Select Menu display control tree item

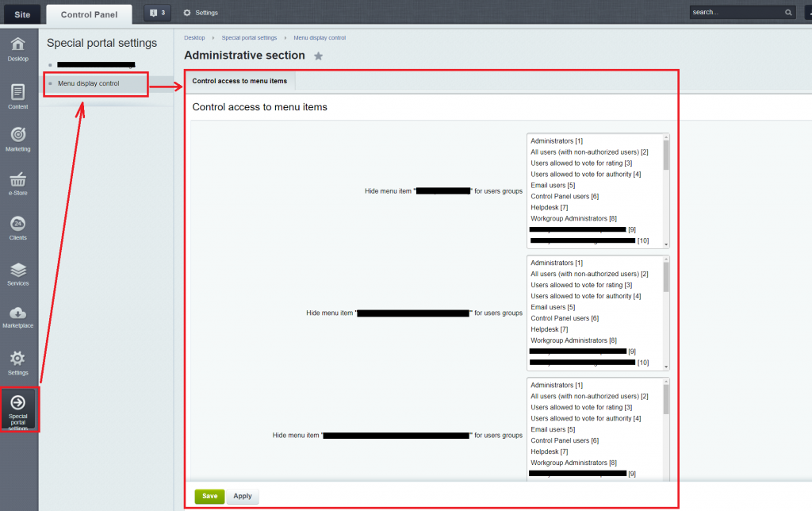(x=89, y=83)
